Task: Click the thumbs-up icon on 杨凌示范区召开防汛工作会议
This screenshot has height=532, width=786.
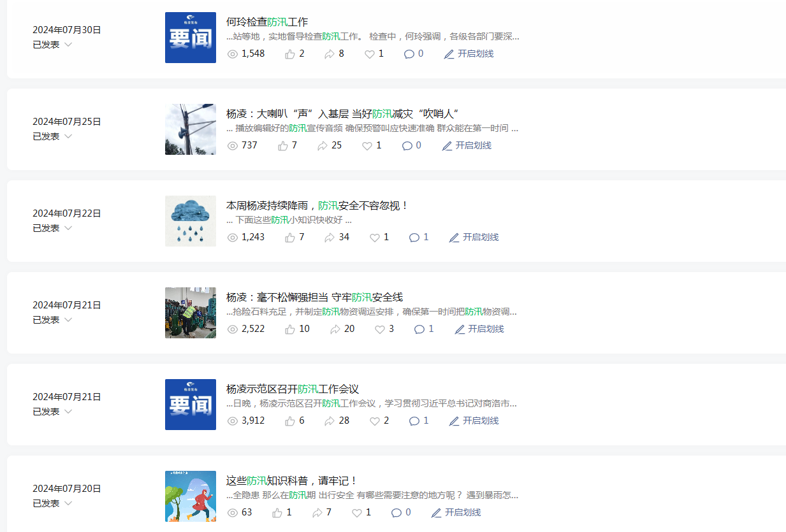Action: pos(290,421)
